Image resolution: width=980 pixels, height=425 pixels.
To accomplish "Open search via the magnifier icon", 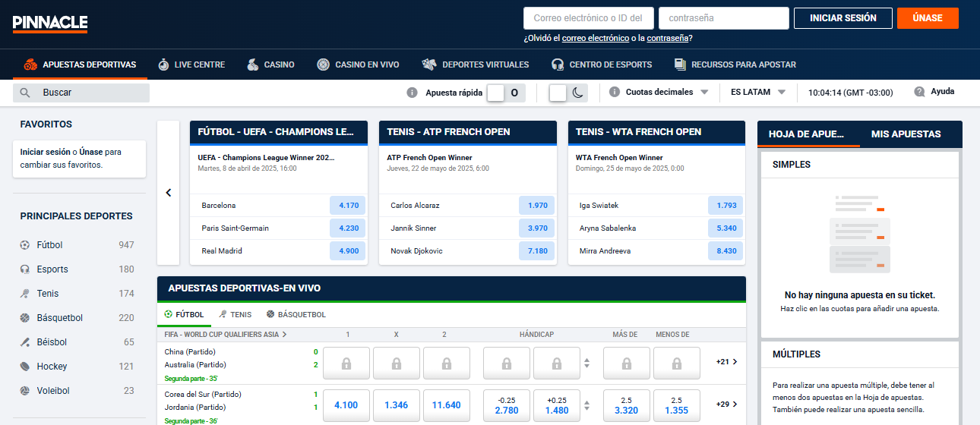I will pyautogui.click(x=25, y=93).
